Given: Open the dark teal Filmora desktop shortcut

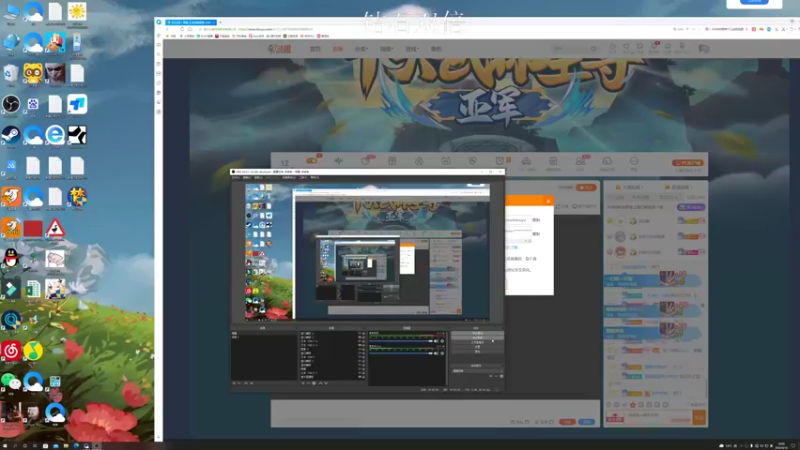Looking at the screenshot, I should pyautogui.click(x=11, y=289).
